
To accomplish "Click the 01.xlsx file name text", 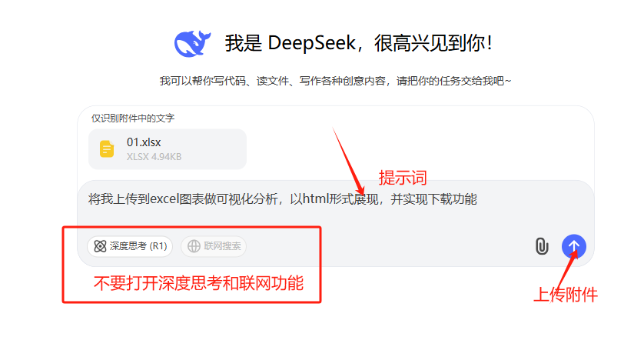I will point(144,142).
